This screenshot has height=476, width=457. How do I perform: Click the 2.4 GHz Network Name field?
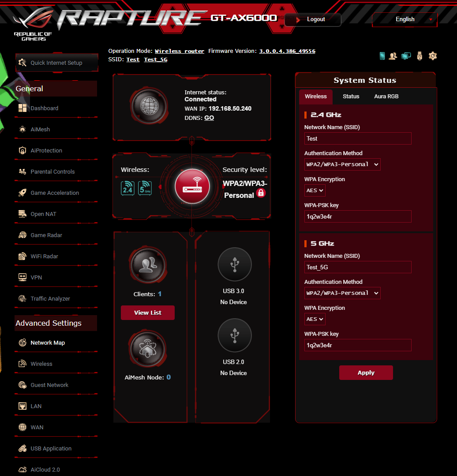pyautogui.click(x=358, y=138)
